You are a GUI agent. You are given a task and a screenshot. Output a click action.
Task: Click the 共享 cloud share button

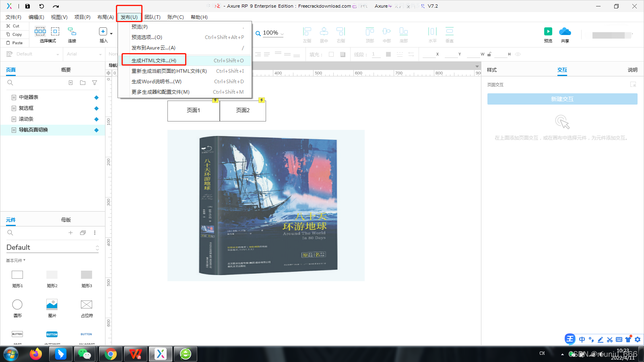tap(565, 35)
